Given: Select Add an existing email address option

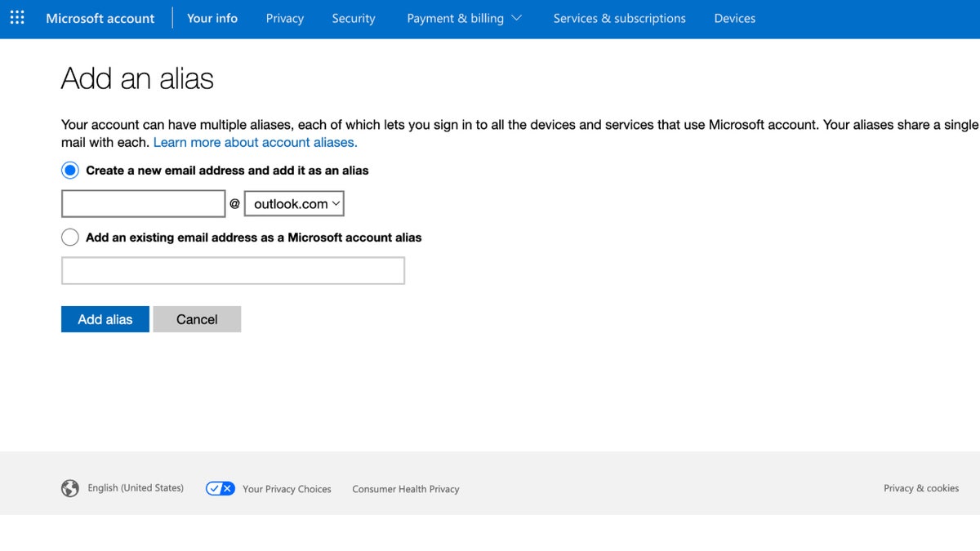Looking at the screenshot, I should tap(70, 238).
